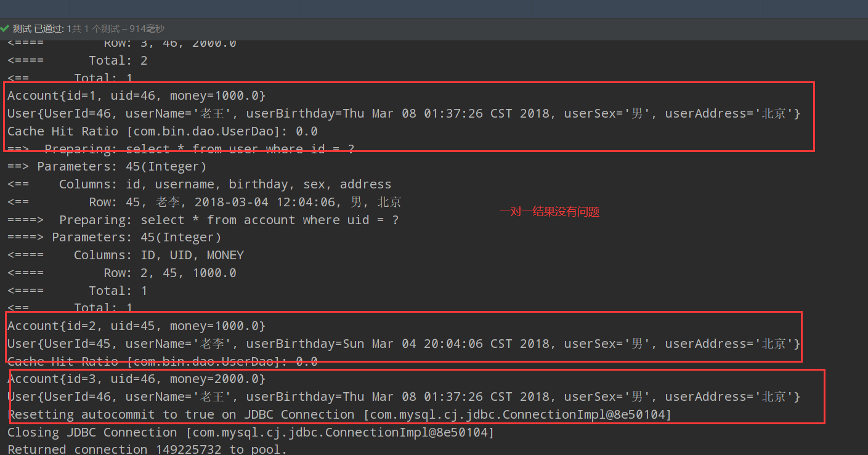Click the 'Columns: ID, UID, MONEY' line

pos(126,255)
